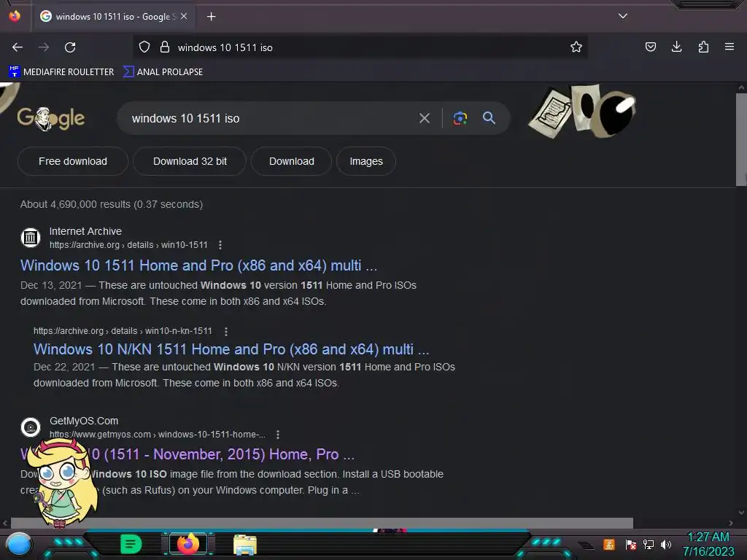Show site security padlock info
The image size is (747, 560).
coord(165,47)
